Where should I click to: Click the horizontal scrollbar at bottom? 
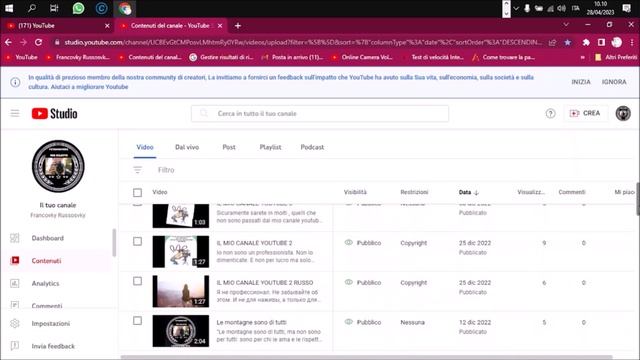click(367, 357)
